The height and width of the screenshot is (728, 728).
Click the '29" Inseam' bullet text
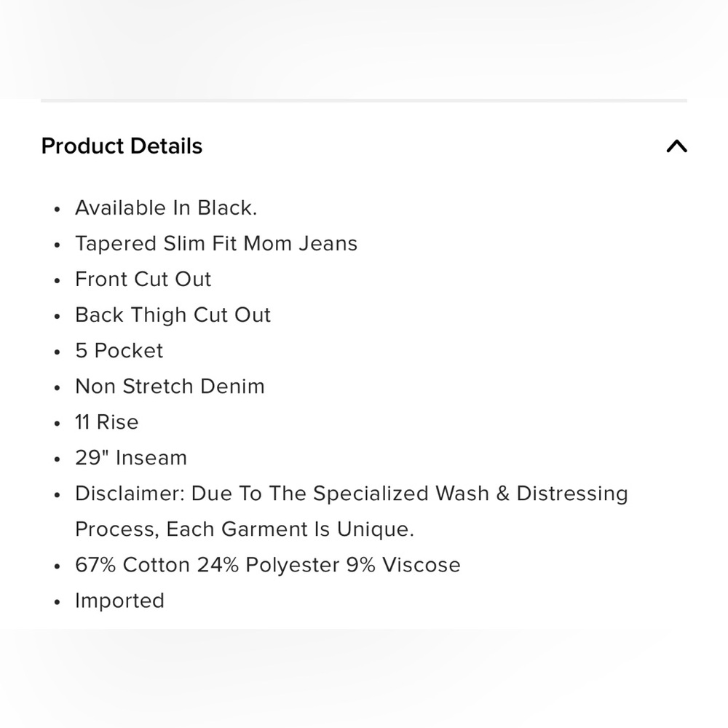click(130, 458)
